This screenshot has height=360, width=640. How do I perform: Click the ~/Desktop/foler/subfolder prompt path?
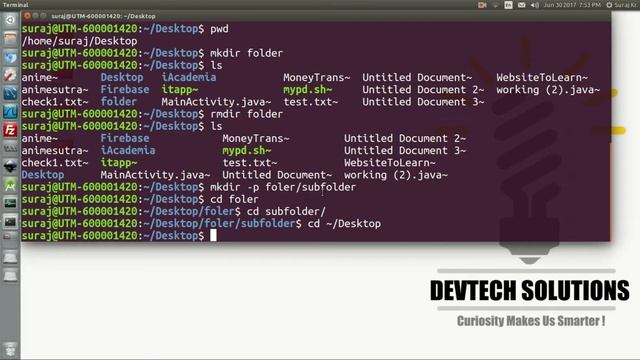click(219, 224)
